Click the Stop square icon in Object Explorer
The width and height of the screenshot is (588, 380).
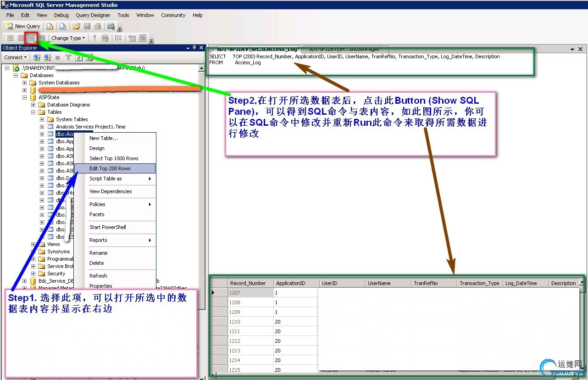click(x=58, y=57)
